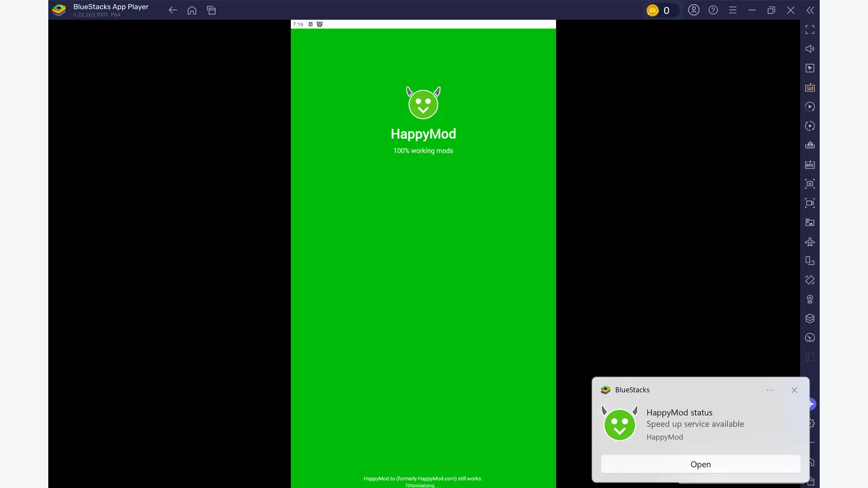This screenshot has height=488, width=868.
Task: Click HappyMod status bar notification icon
Action: (320, 24)
